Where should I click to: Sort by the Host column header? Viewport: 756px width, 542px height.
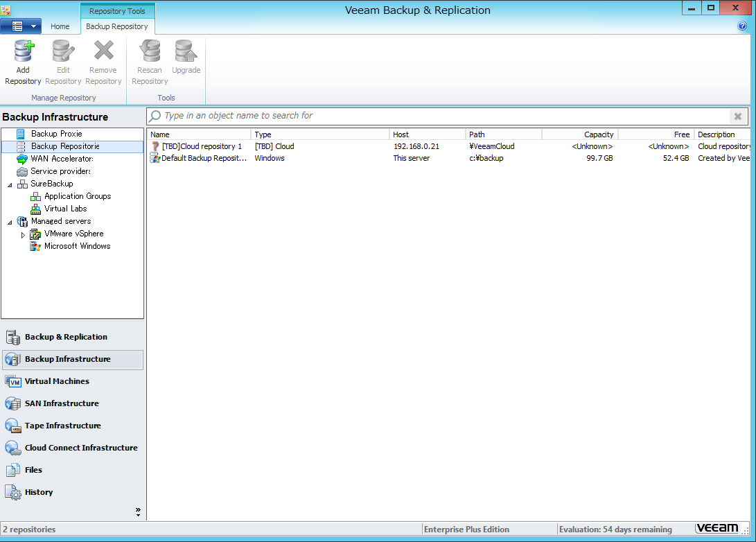tap(428, 134)
